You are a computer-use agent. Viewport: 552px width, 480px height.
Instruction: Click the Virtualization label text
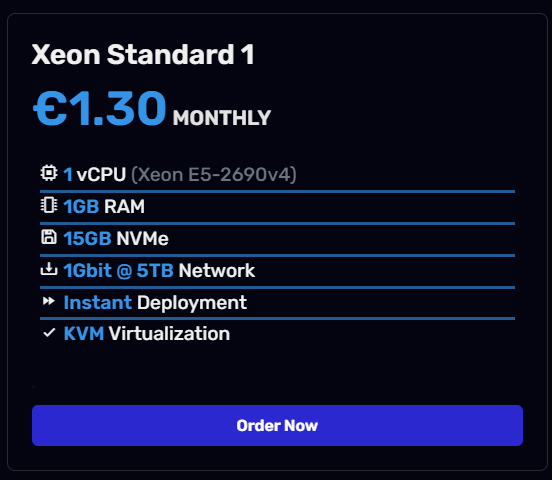point(169,333)
